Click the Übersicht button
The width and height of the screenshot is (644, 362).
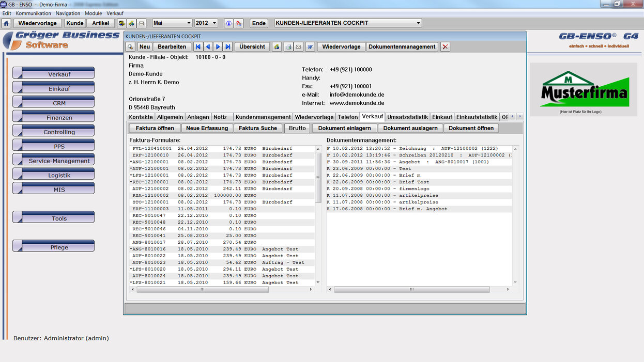[253, 46]
